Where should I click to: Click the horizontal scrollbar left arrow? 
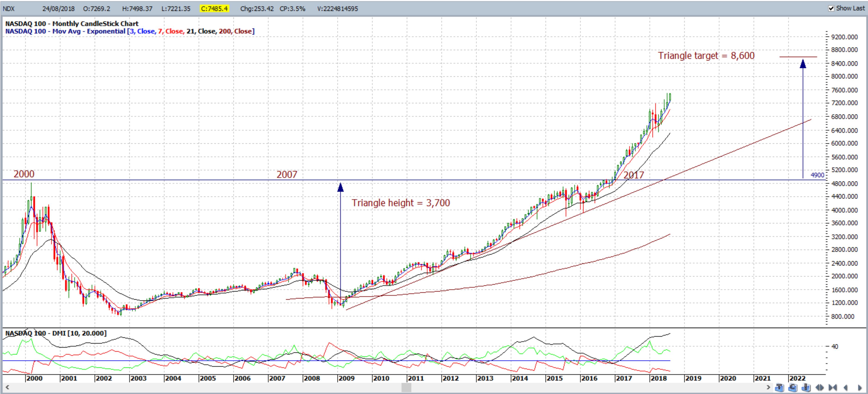pyautogui.click(x=7, y=388)
